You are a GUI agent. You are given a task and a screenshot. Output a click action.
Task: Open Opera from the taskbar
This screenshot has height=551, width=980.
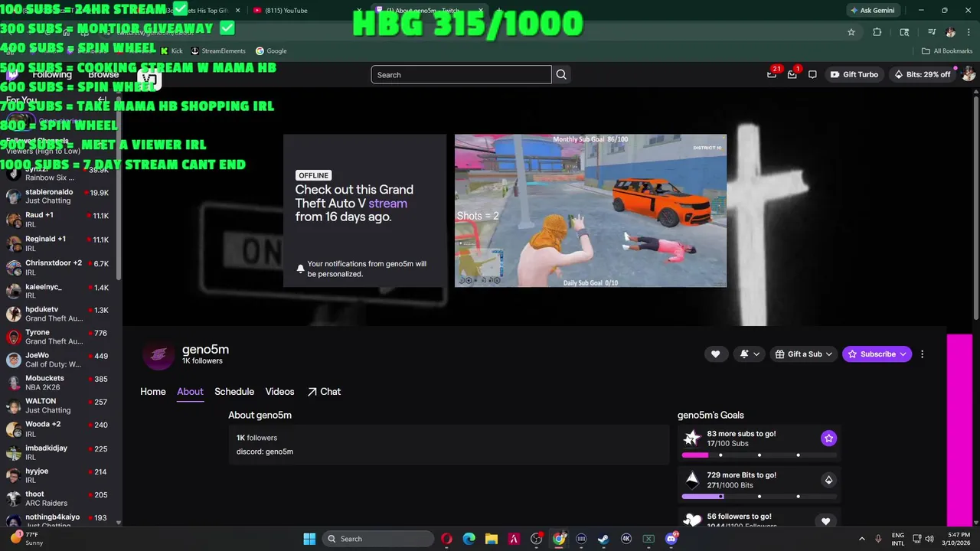[446, 539]
